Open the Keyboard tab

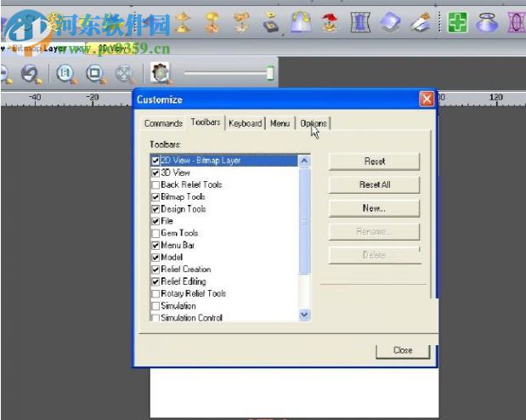click(246, 123)
